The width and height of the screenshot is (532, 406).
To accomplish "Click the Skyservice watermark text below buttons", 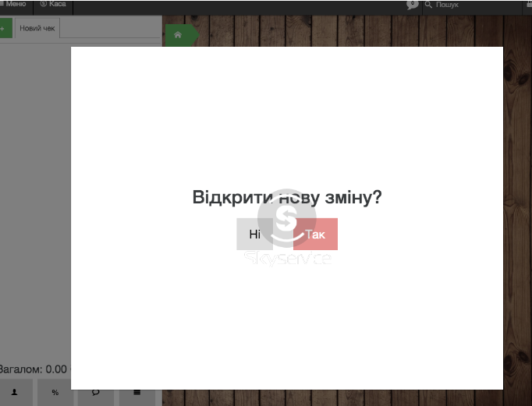I will pos(287,259).
